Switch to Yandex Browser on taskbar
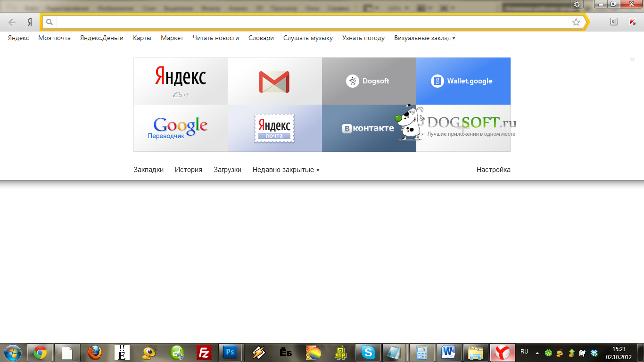The image size is (644, 362). (503, 353)
